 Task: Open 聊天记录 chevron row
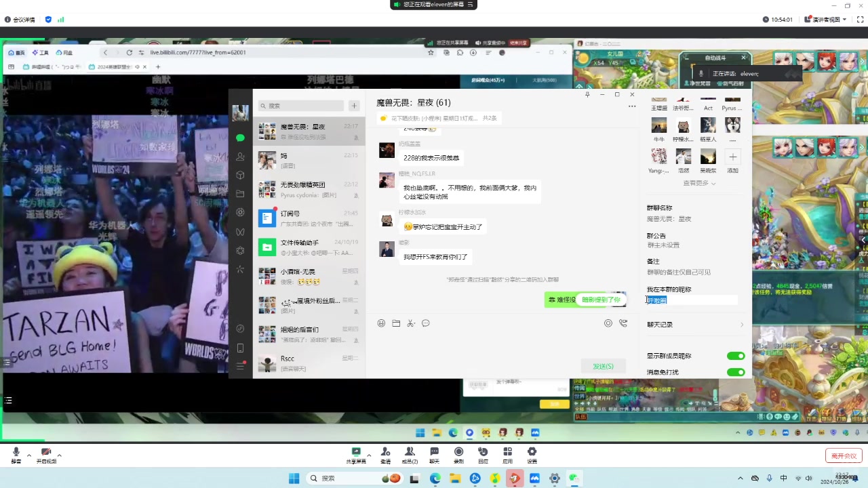coord(696,325)
